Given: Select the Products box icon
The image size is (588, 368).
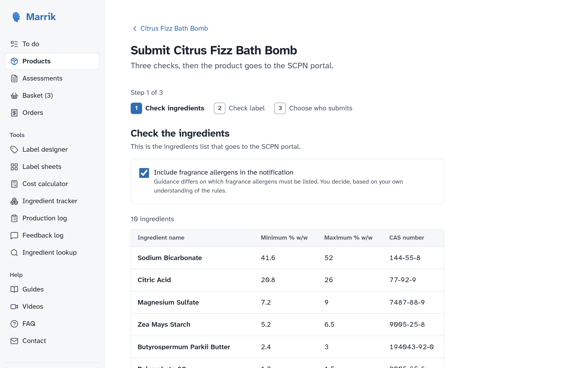Looking at the screenshot, I should (14, 61).
